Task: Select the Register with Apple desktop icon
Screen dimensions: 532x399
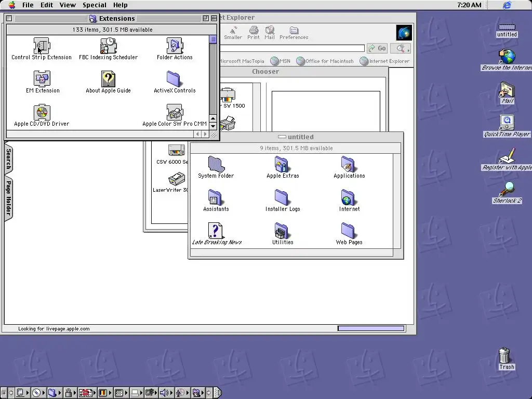Action: coord(507,156)
